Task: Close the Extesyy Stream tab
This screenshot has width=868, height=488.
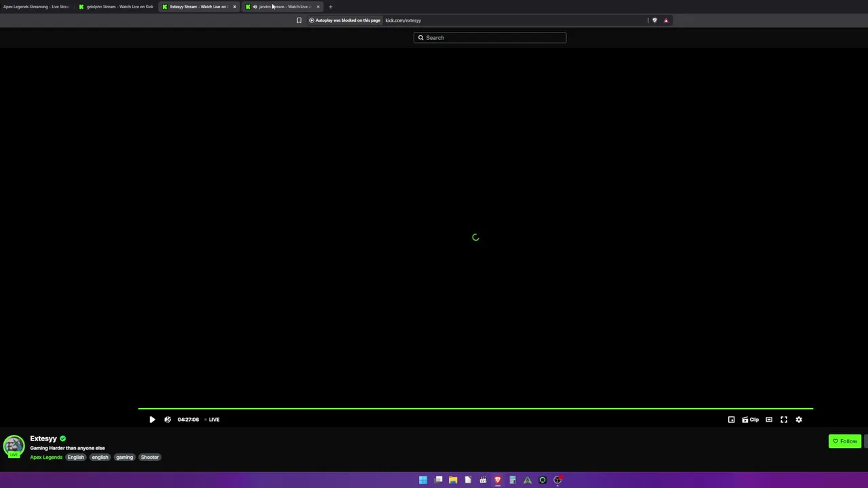Action: tap(235, 7)
